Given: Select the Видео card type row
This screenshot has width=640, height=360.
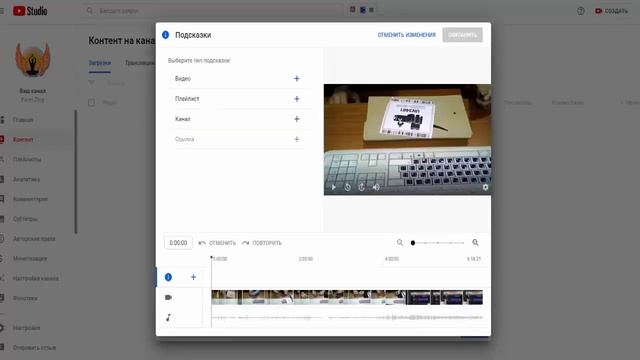Looking at the screenshot, I should tap(239, 78).
